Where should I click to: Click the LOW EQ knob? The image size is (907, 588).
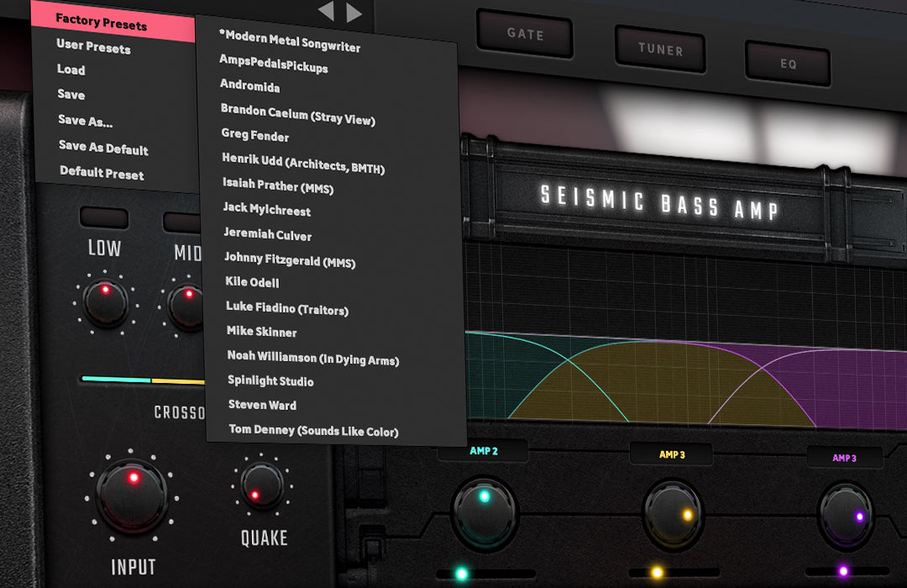(106, 303)
